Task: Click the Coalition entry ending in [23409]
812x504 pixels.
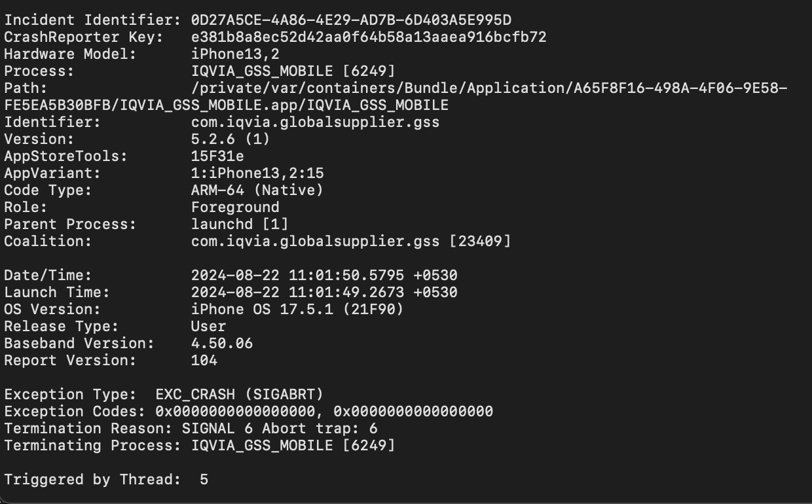Action: pos(351,242)
